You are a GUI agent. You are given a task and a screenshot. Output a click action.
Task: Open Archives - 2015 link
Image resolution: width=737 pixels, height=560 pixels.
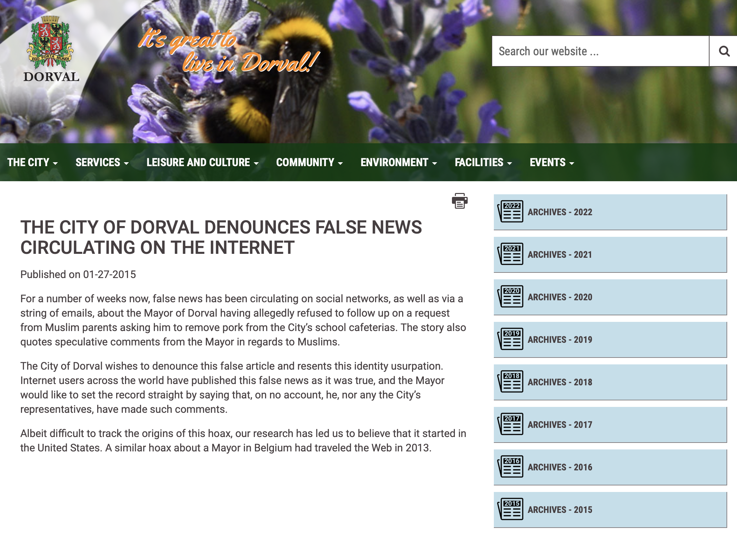coord(610,510)
